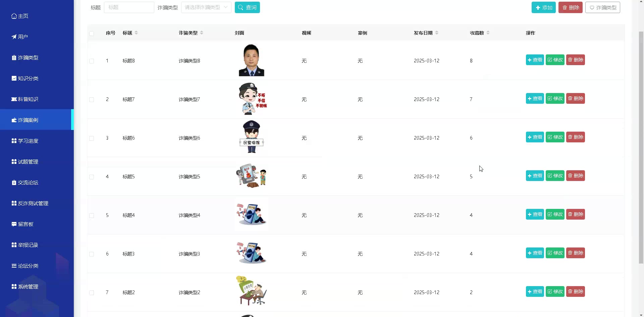Click the heart icon on top 诈骗类型 button
Viewport: 644px width, 317px height.
click(592, 8)
